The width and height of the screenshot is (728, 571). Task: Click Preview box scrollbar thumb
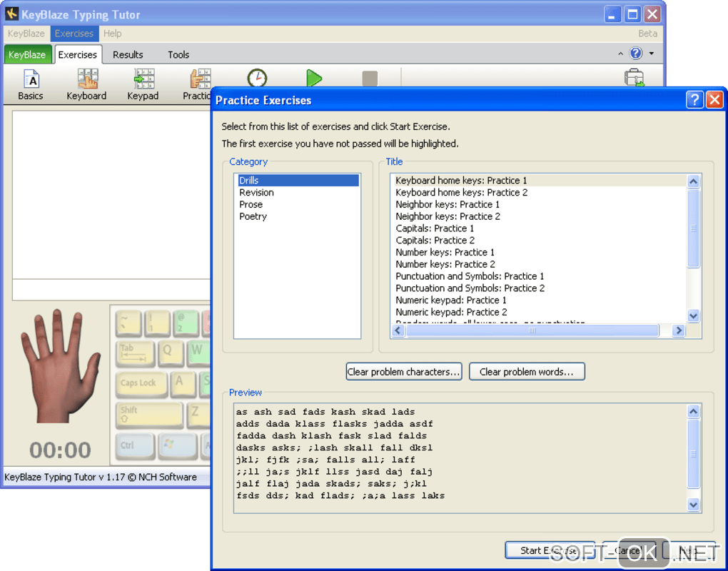pos(693,453)
